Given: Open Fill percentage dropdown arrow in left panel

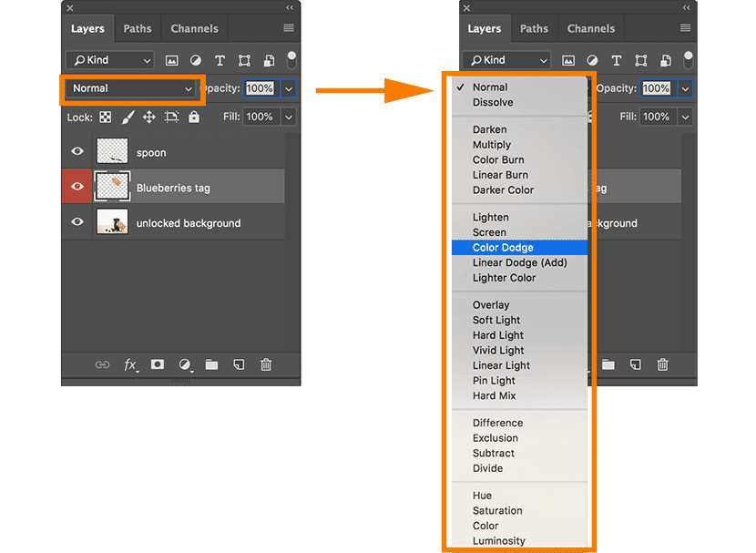Looking at the screenshot, I should tap(289, 117).
